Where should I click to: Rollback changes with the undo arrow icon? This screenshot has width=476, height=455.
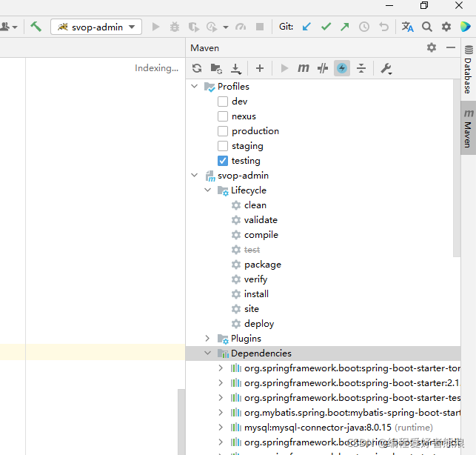pyautogui.click(x=383, y=27)
